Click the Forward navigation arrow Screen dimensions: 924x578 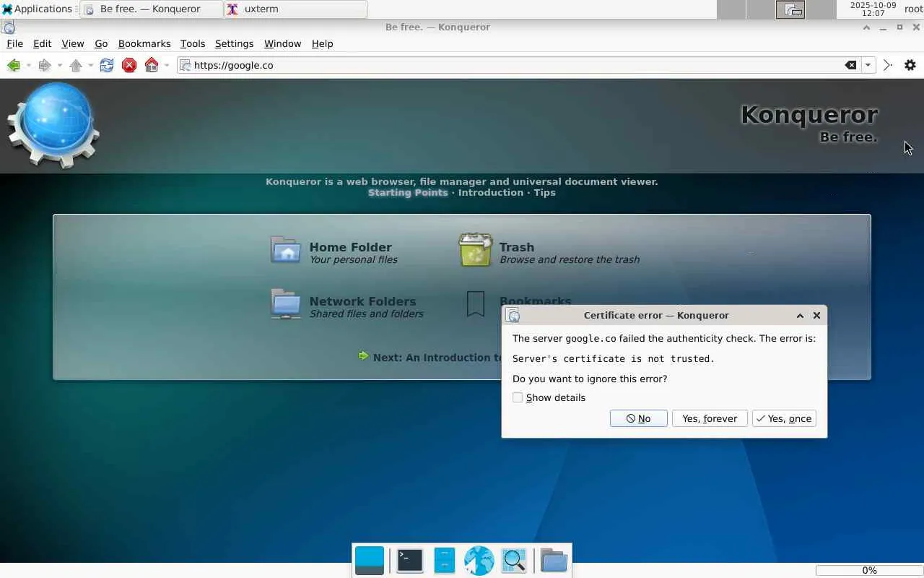(x=44, y=65)
